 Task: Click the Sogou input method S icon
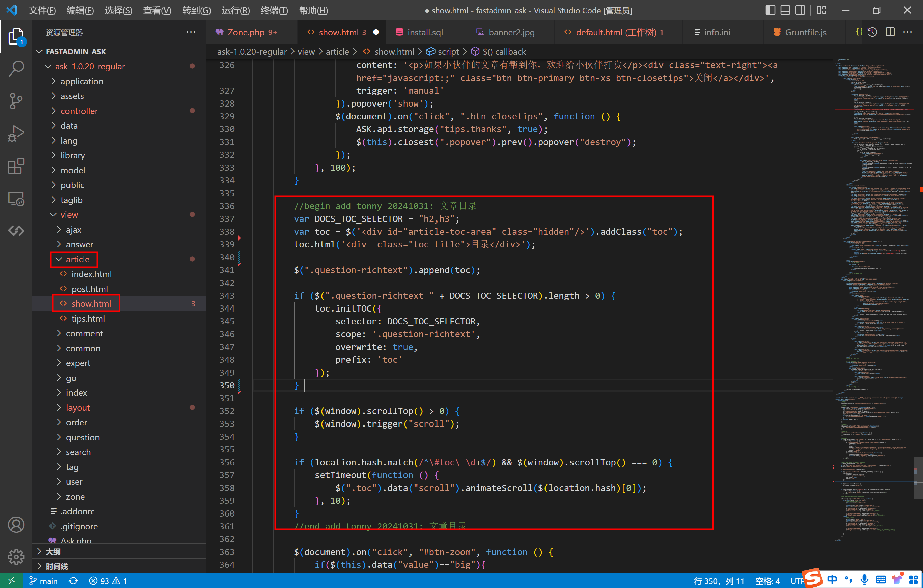pos(812,578)
